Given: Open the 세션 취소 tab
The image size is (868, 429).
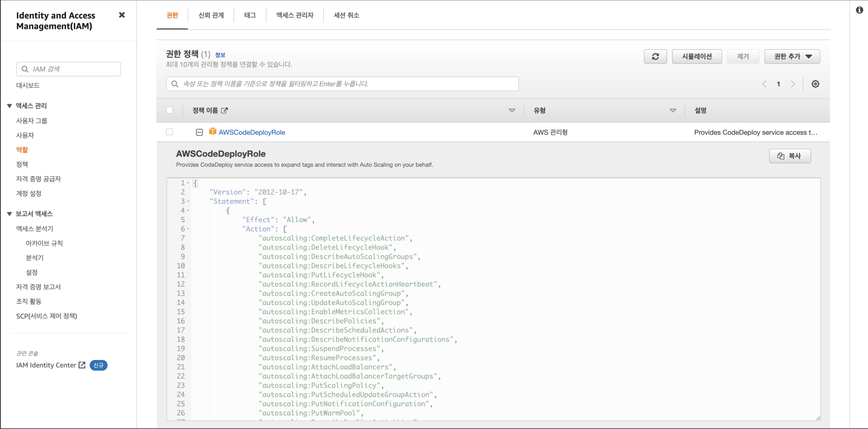Looking at the screenshot, I should coord(346,15).
